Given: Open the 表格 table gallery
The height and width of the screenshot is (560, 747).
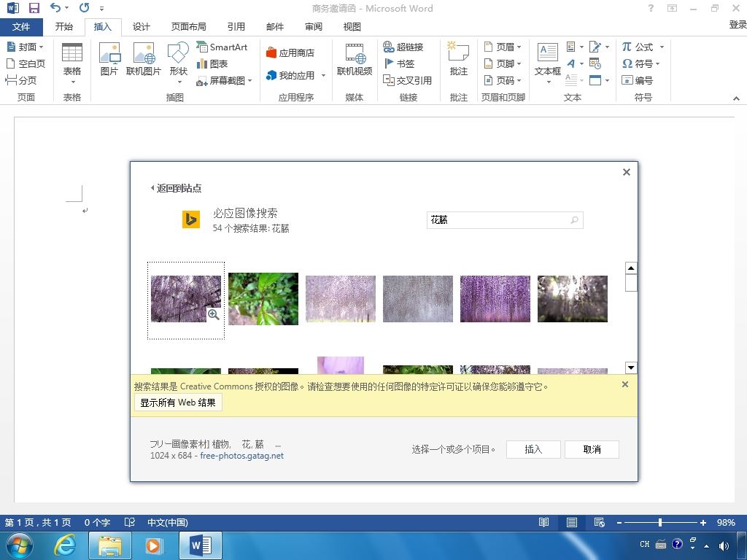Looking at the screenshot, I should (x=72, y=63).
